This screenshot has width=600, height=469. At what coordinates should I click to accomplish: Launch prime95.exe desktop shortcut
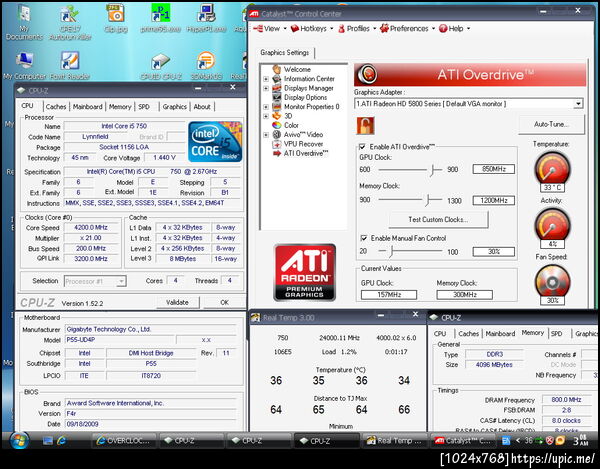160,18
